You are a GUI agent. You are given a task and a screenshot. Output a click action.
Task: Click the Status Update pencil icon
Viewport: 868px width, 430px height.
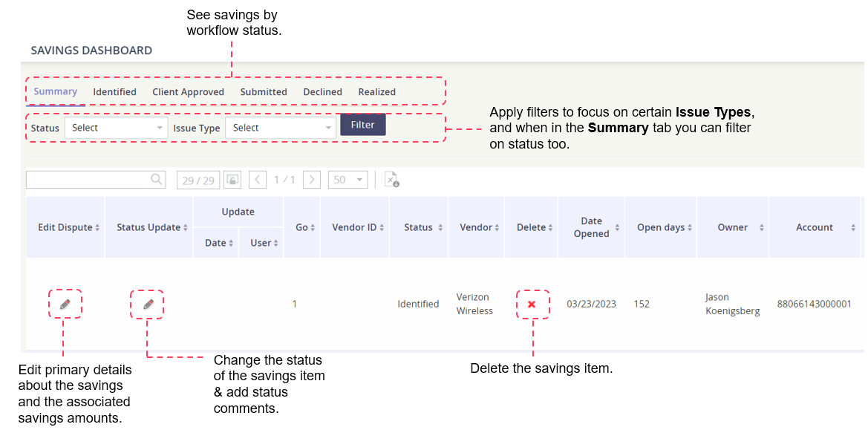coord(148,304)
